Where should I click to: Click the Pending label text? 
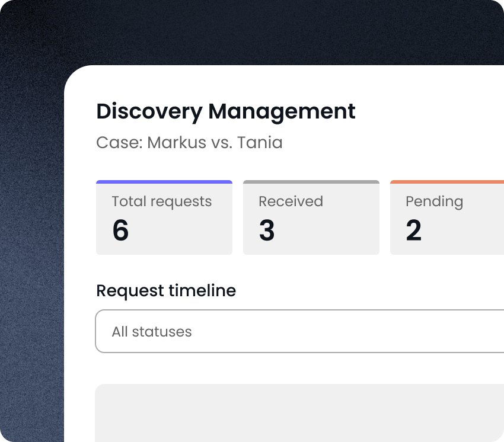click(434, 201)
